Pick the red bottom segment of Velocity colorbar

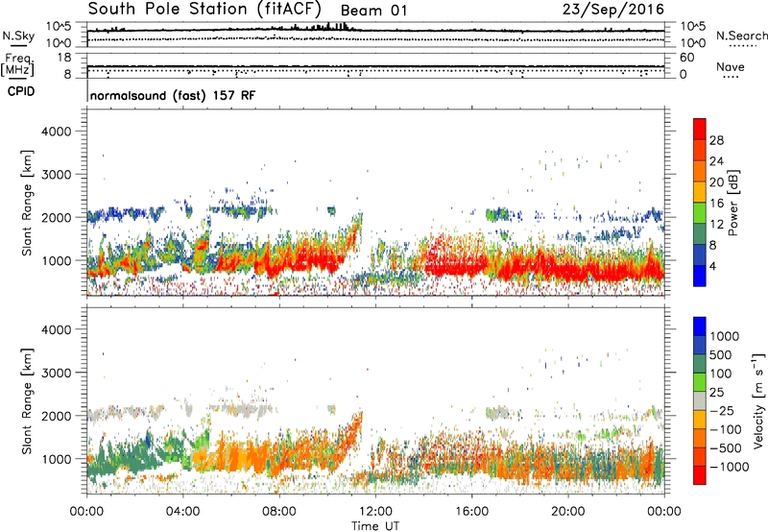point(700,475)
